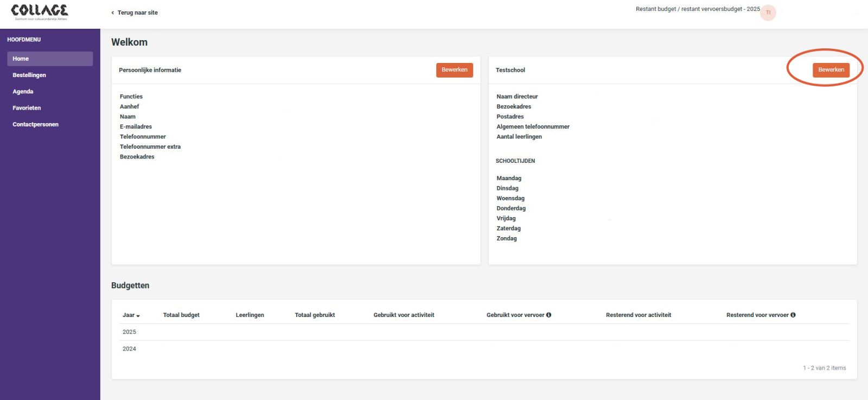Click the Algemeen telefoonnummer label
This screenshot has height=400, width=868.
pos(533,126)
